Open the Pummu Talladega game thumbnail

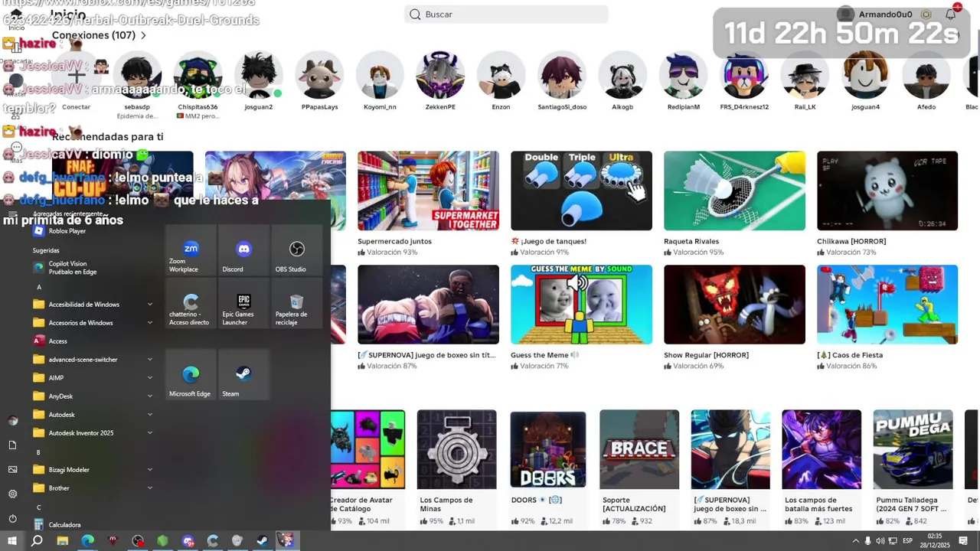tap(913, 449)
